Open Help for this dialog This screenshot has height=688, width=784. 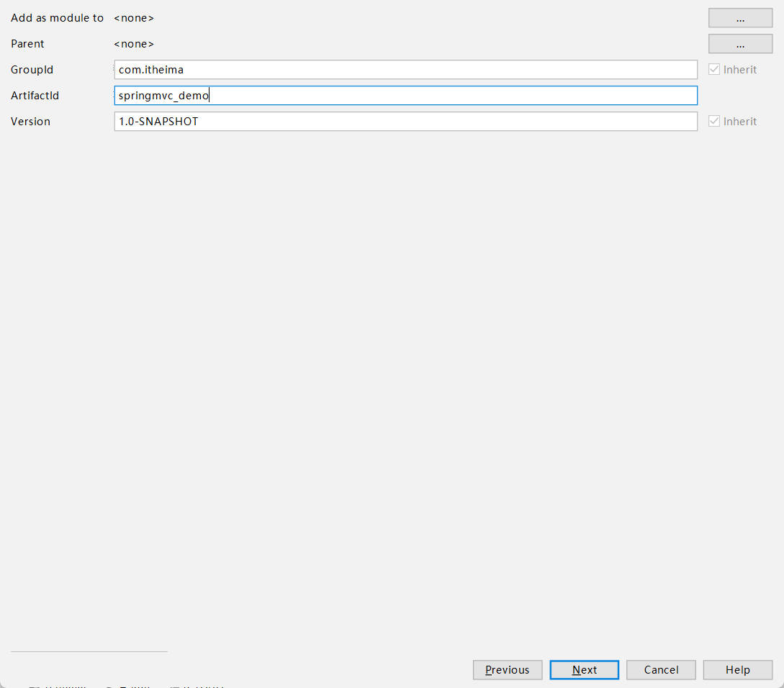coord(737,670)
